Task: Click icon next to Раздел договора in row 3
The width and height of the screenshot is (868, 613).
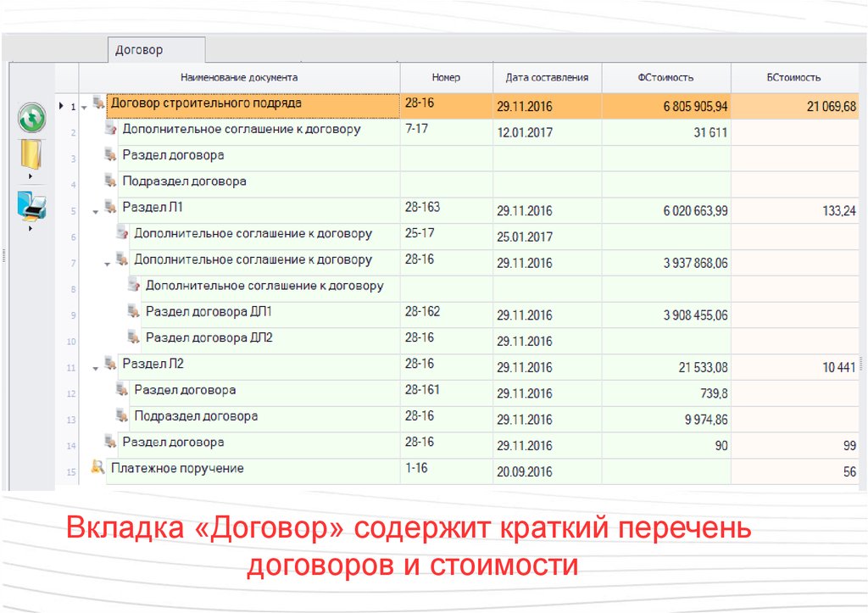Action: pos(110,154)
